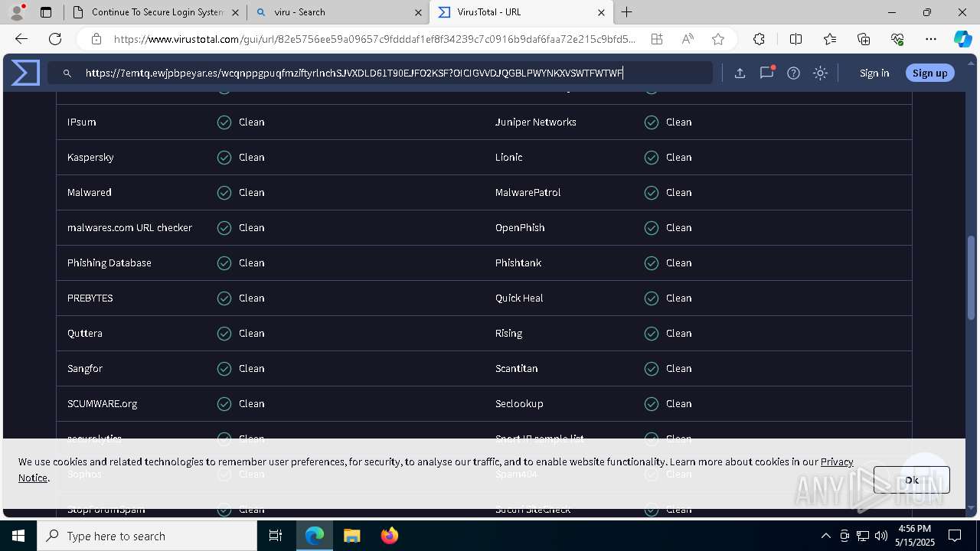Click the lock site information icon

pyautogui.click(x=96, y=39)
